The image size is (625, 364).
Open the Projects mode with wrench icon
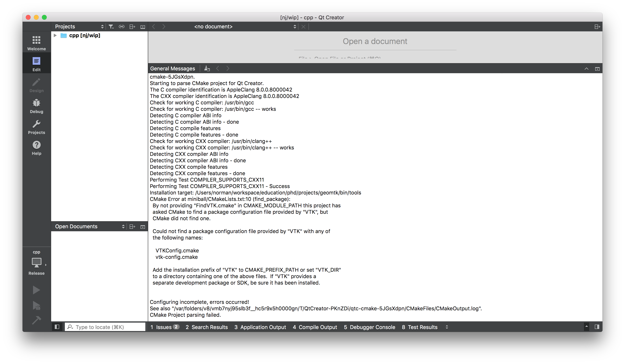coord(36,127)
